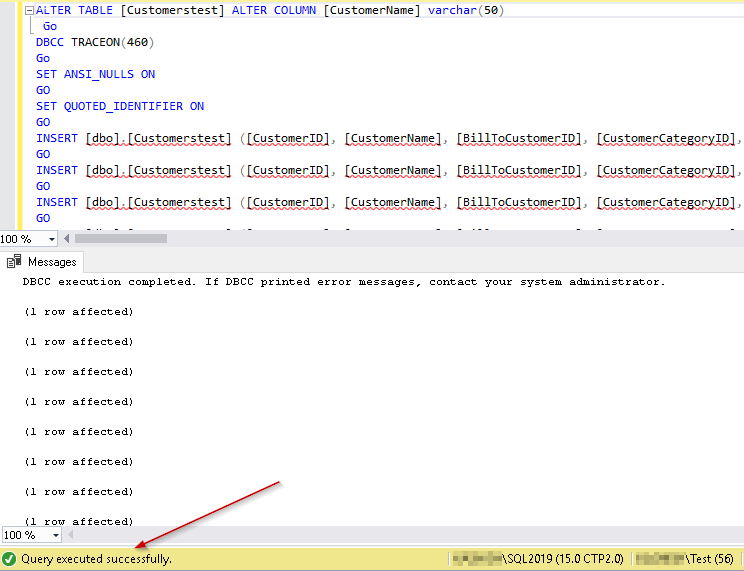
Task: Click 'Query executed successfully' status text
Action: pyautogui.click(x=96, y=559)
